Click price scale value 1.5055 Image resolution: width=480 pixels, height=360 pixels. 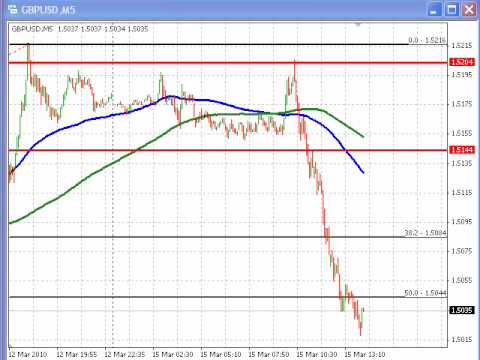[x=462, y=280]
